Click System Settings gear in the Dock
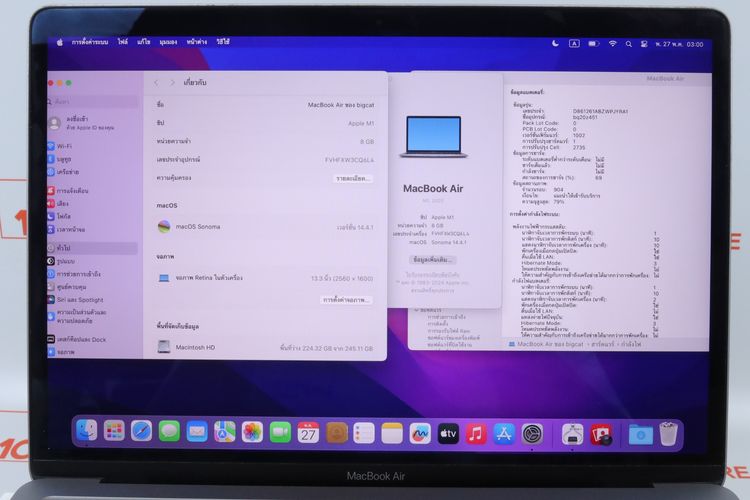This screenshot has height=500, width=750. coord(532,434)
